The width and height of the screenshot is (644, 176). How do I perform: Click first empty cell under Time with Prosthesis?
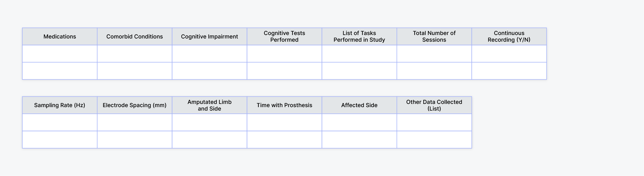284,122
